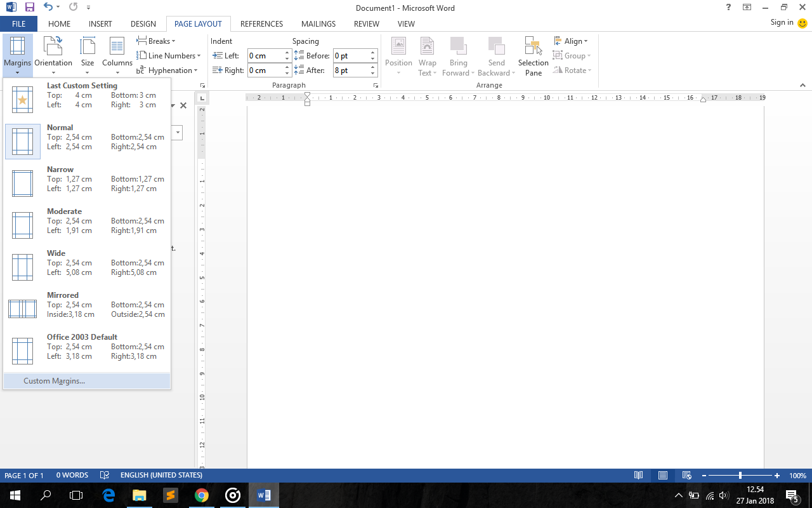Click the Save icon in the quick access toolbar
812x508 pixels.
click(30, 8)
